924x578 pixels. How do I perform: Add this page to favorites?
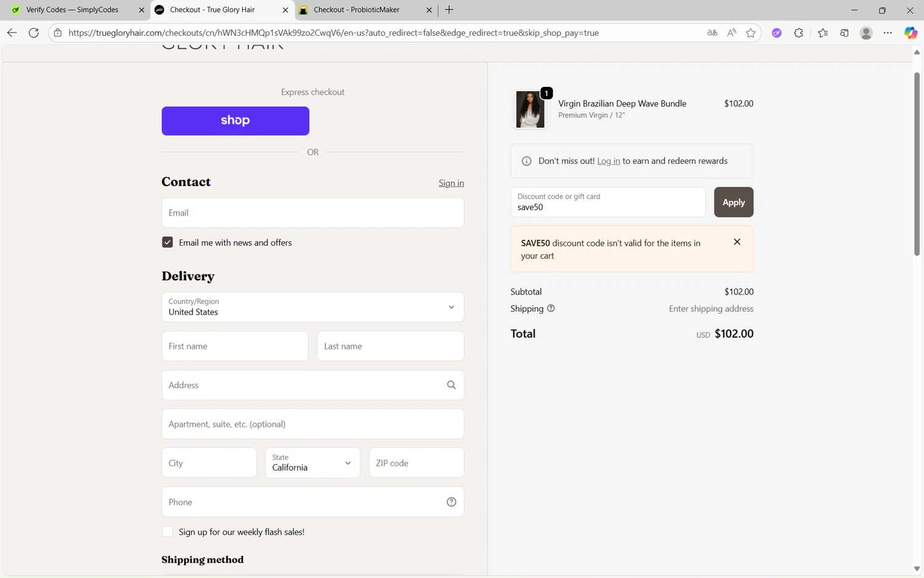tap(750, 33)
